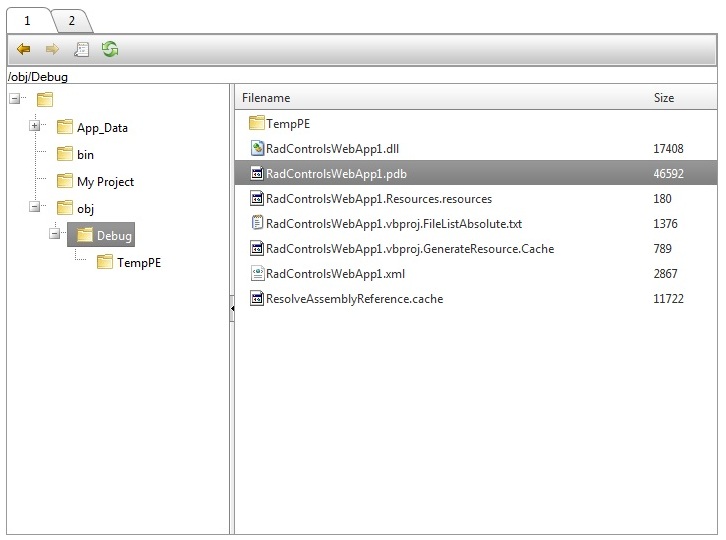Click the ResolveAssemblyReference.cache file icon
The image size is (726, 540).
(256, 298)
